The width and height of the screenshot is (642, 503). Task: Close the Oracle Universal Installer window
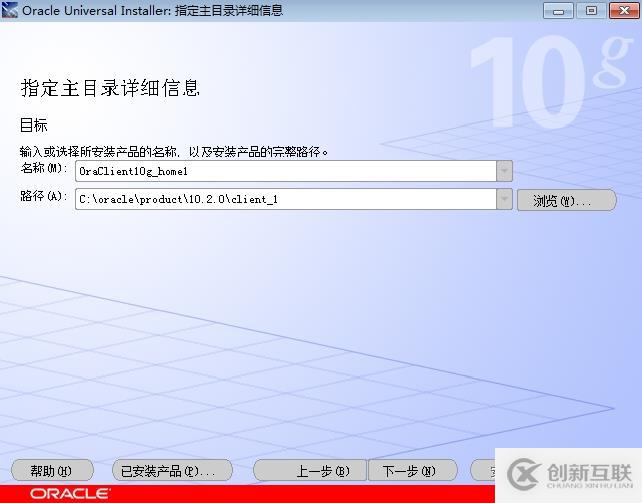tap(624, 11)
